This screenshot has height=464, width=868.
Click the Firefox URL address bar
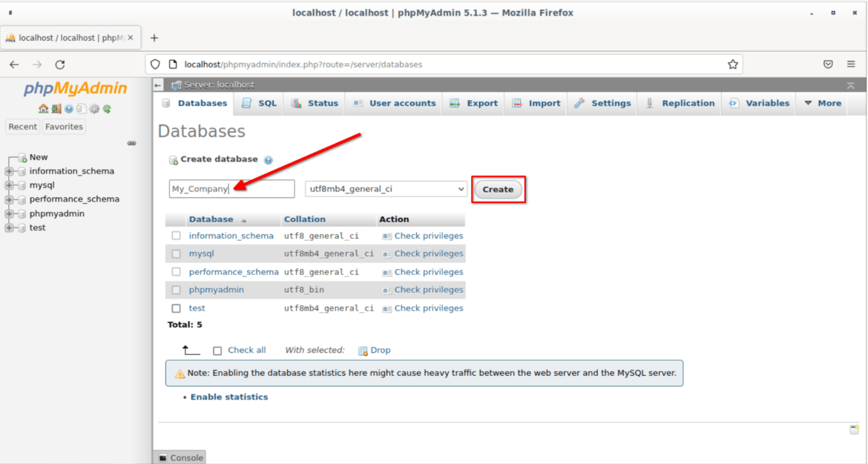point(443,64)
